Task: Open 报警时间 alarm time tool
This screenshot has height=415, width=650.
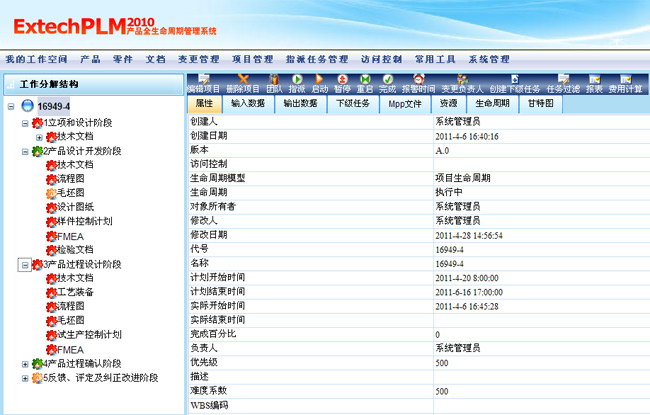Action: pyautogui.click(x=418, y=79)
